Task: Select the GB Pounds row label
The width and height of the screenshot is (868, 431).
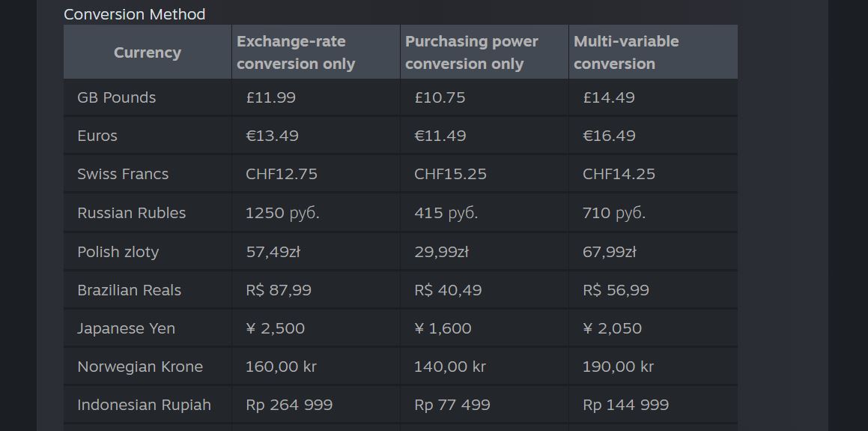Action: pyautogui.click(x=117, y=97)
